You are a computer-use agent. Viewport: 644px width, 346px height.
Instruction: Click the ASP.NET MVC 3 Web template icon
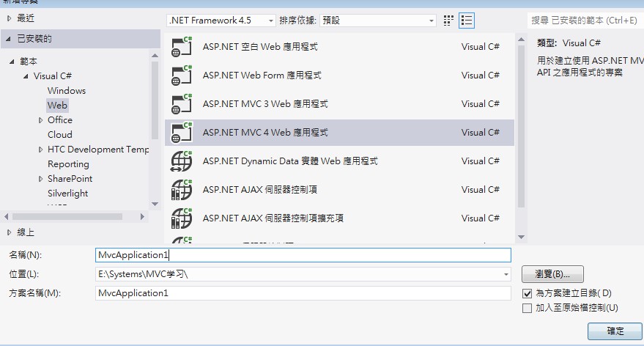coord(182,104)
